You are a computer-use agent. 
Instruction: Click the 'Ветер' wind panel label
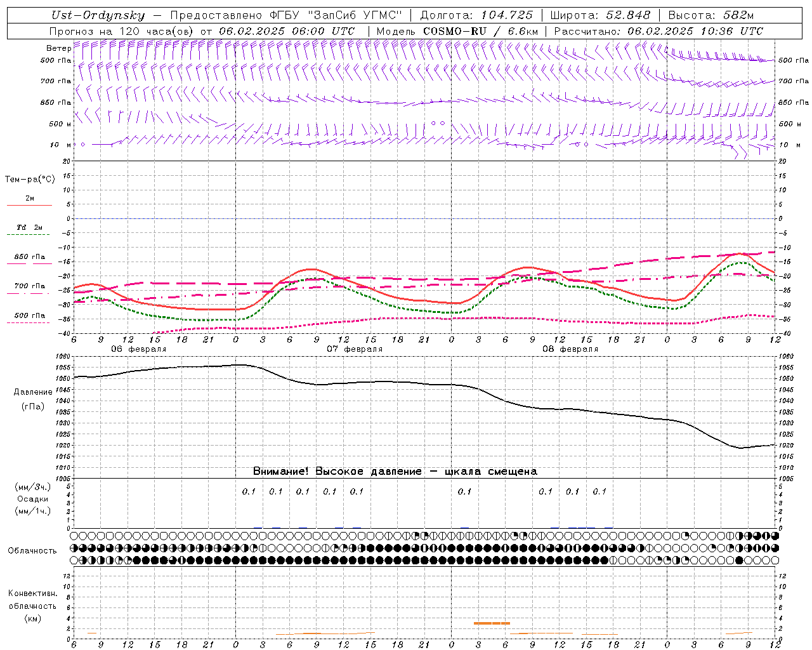(x=58, y=48)
